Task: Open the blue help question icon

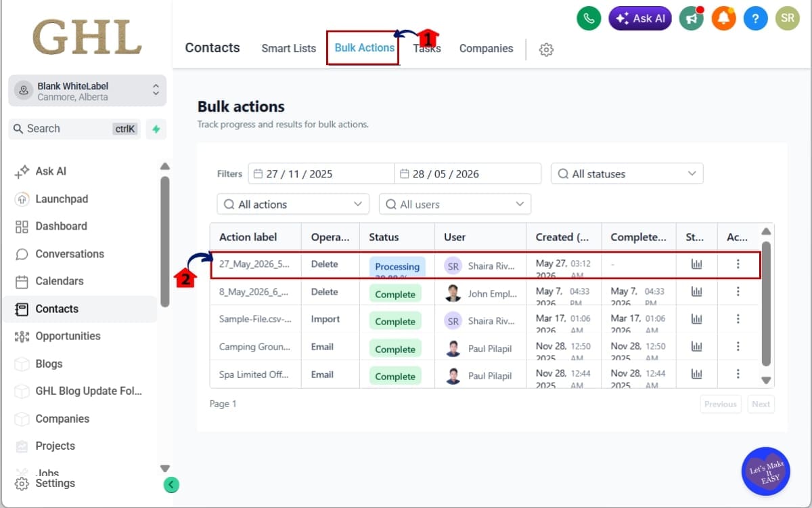Action: (756, 18)
